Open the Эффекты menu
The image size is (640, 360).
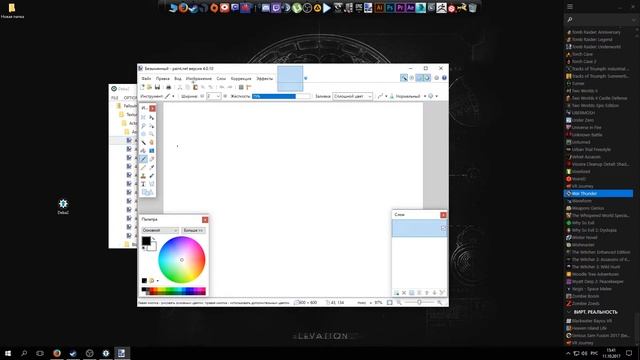264,78
